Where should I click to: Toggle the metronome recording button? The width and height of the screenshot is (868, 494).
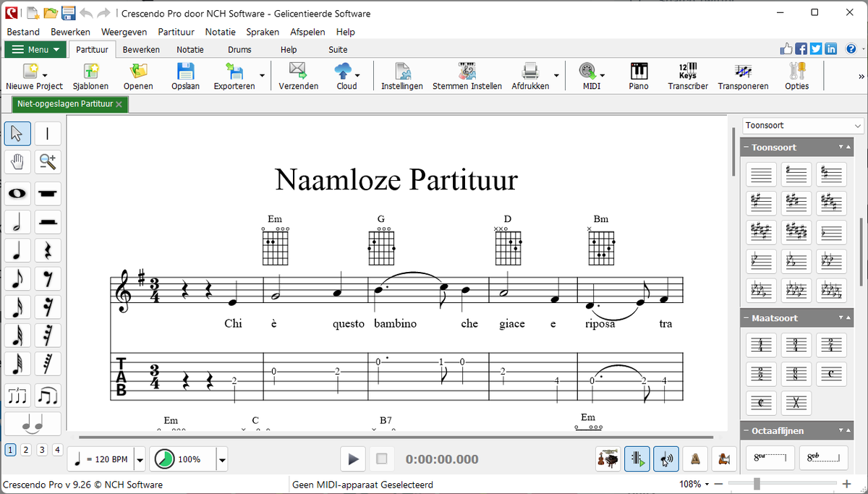723,459
